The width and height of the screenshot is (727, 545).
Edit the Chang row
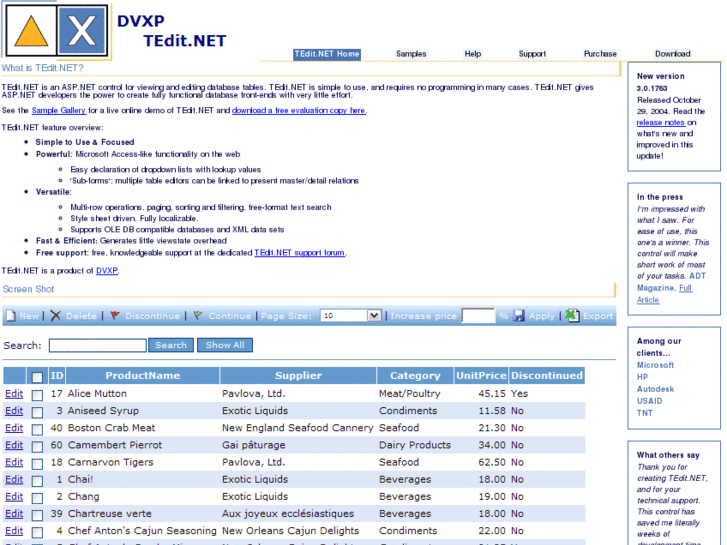click(14, 497)
